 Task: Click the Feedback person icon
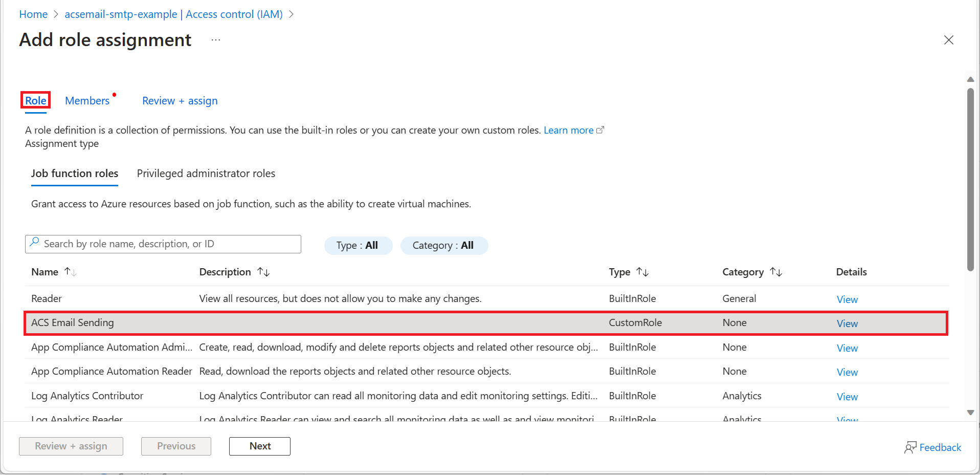(910, 447)
